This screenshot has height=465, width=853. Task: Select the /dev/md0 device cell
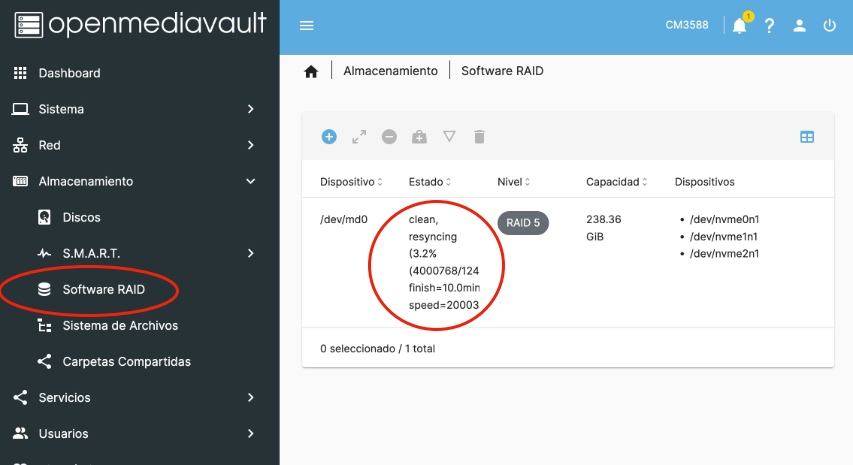coord(343,219)
